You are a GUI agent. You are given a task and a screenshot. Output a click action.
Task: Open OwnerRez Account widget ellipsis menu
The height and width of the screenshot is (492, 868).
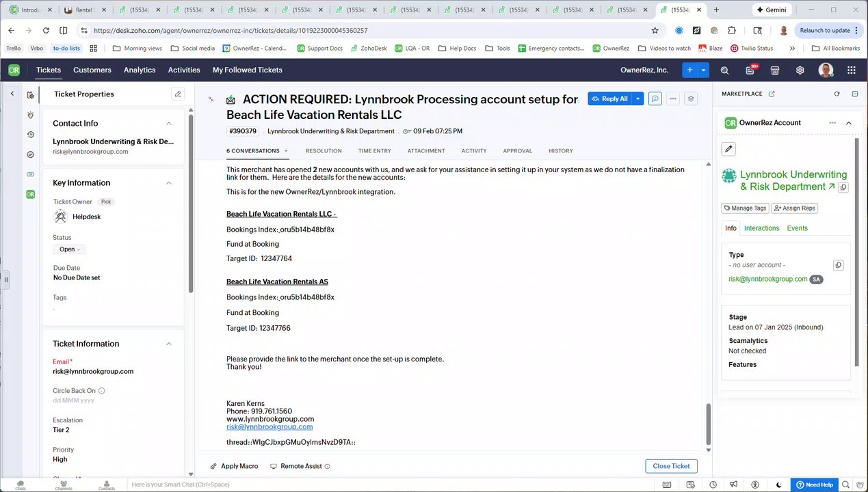tap(832, 123)
